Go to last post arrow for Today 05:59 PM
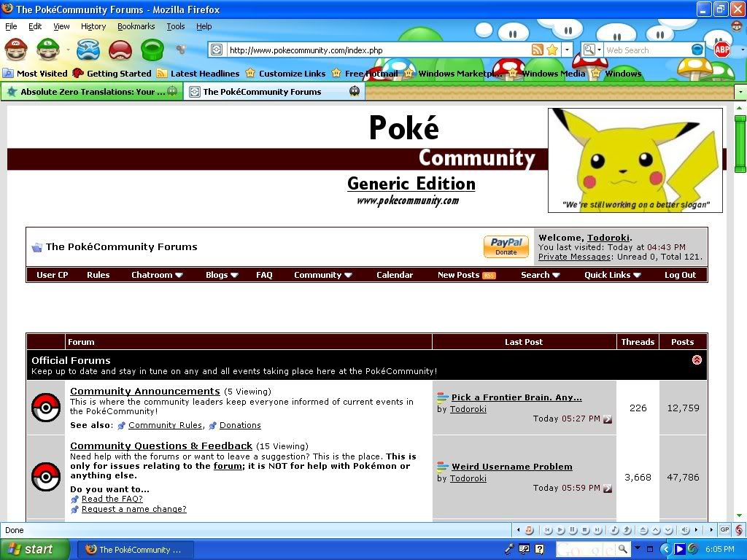 (x=608, y=488)
